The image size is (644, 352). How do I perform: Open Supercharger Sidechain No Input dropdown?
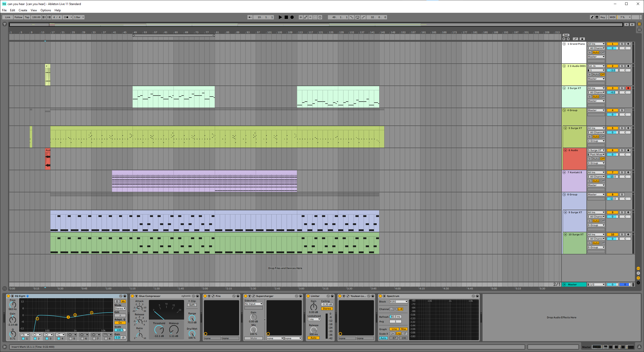[253, 304]
